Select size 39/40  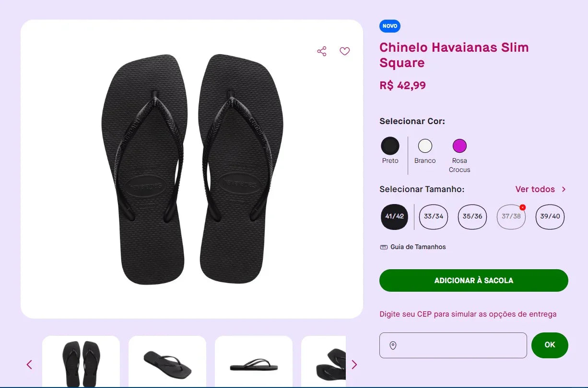[x=550, y=217]
